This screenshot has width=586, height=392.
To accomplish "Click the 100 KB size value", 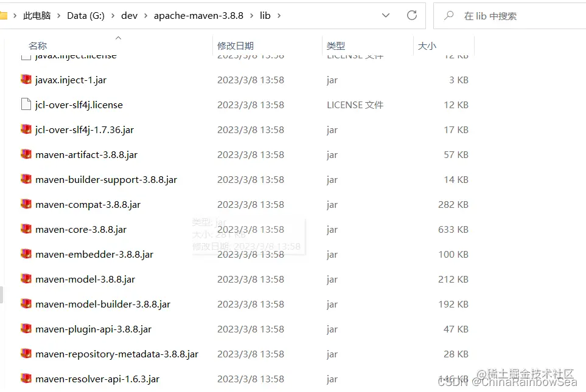I will click(x=453, y=255).
